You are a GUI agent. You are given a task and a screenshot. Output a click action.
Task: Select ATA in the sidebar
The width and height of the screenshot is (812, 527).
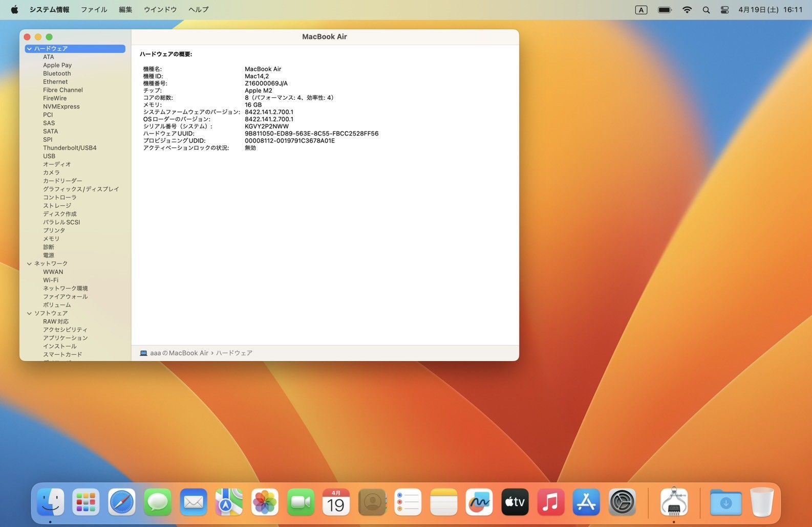(x=49, y=57)
